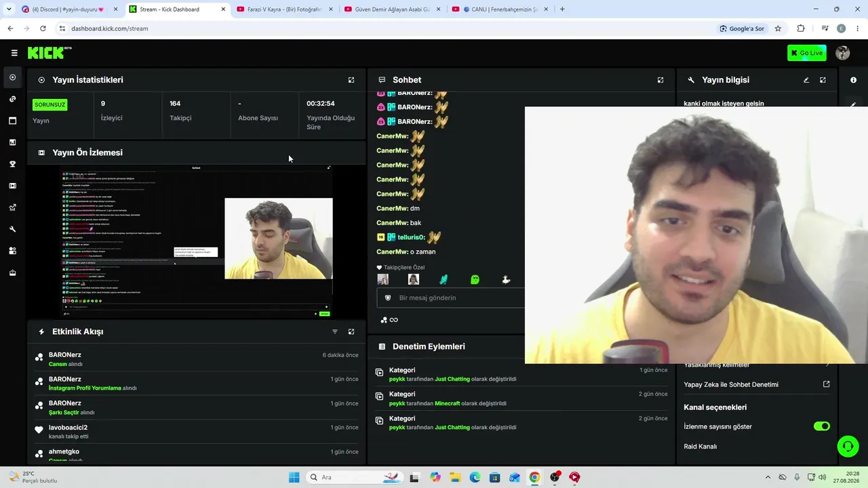Screen dimensions: 868x488
Task: Open the profile avatar in the top bar
Action: point(843,53)
